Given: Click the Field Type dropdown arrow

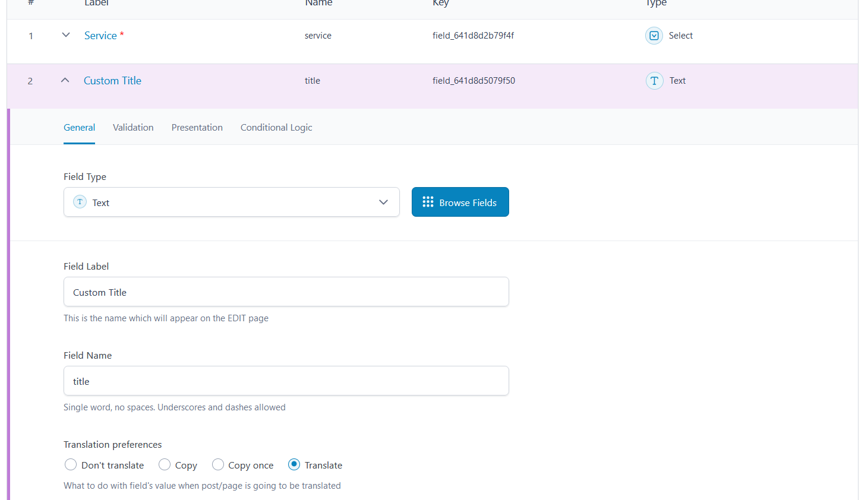Looking at the screenshot, I should [x=383, y=202].
